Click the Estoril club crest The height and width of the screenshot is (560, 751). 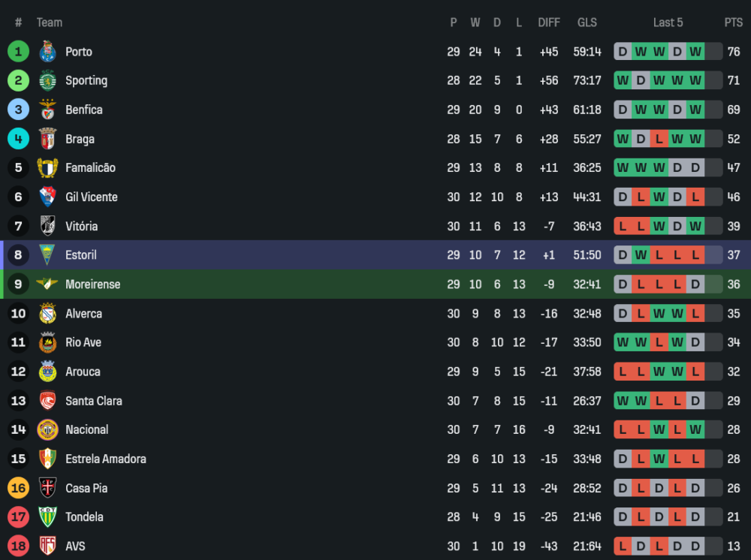pyautogui.click(x=48, y=255)
